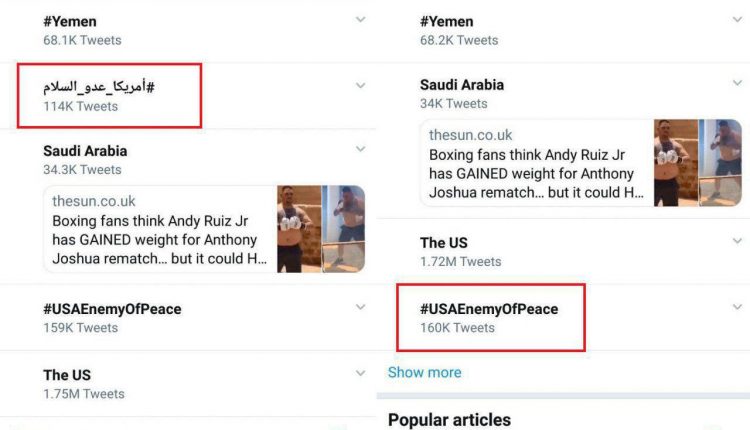Open the Arabic hashtag with 114K Tweets
The image size is (750, 430).
(98, 88)
